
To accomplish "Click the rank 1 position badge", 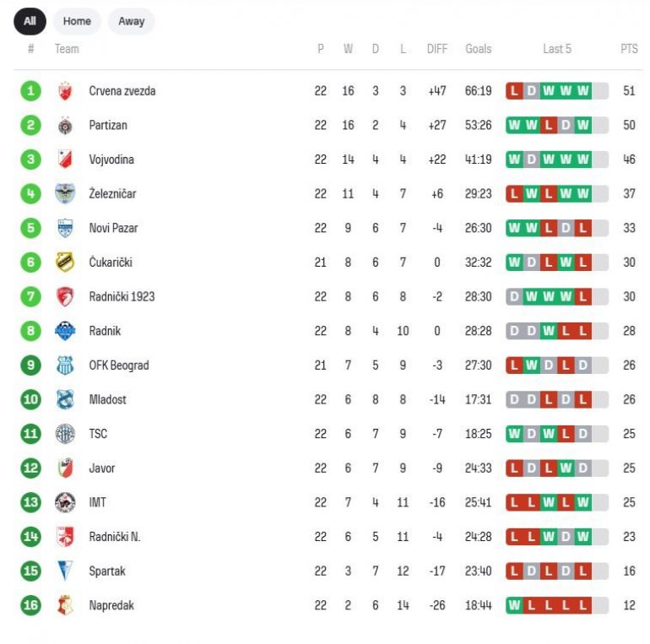I will 30,91.
